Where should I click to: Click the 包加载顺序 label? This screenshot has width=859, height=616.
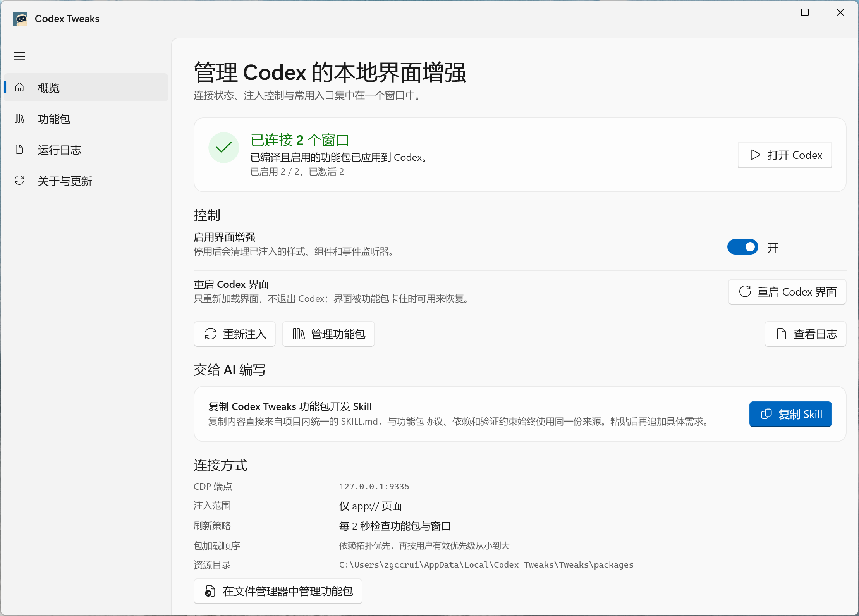[x=217, y=546]
